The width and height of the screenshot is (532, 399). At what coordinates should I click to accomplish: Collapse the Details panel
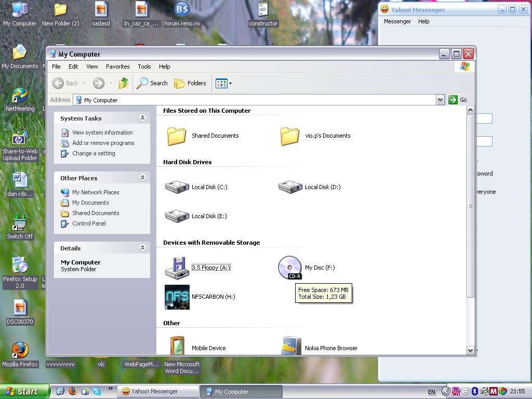tap(143, 248)
